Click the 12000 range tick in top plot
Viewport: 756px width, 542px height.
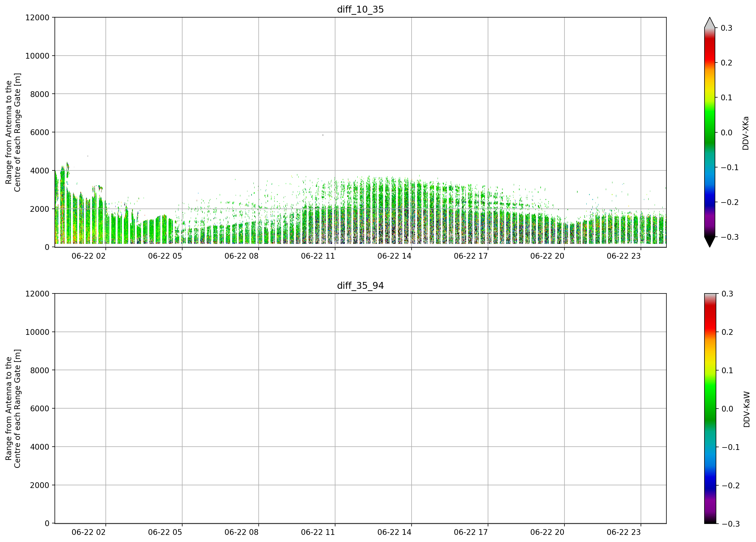pos(37,17)
